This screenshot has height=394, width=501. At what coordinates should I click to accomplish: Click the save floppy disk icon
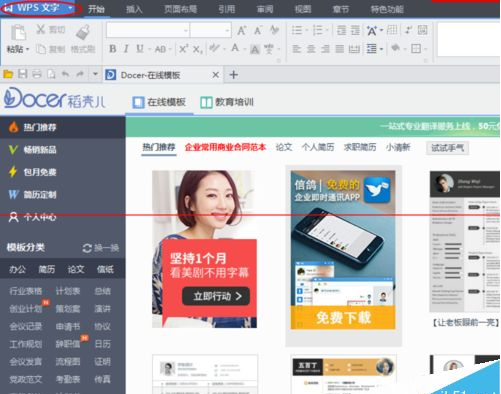(x=23, y=74)
